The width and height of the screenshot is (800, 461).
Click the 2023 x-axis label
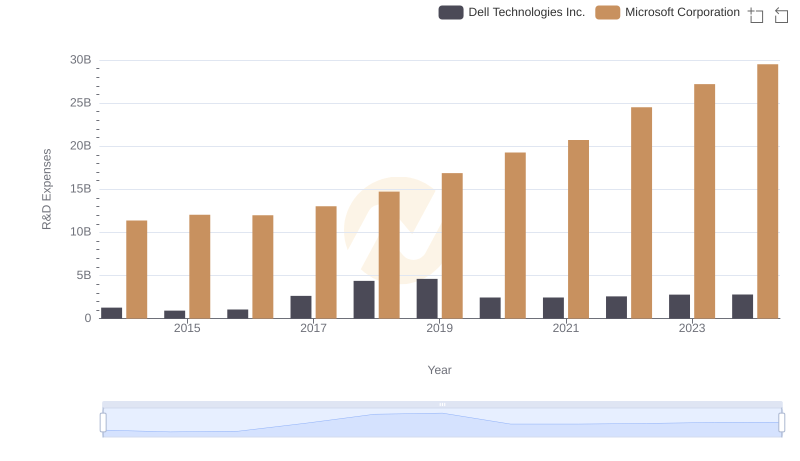coord(692,328)
